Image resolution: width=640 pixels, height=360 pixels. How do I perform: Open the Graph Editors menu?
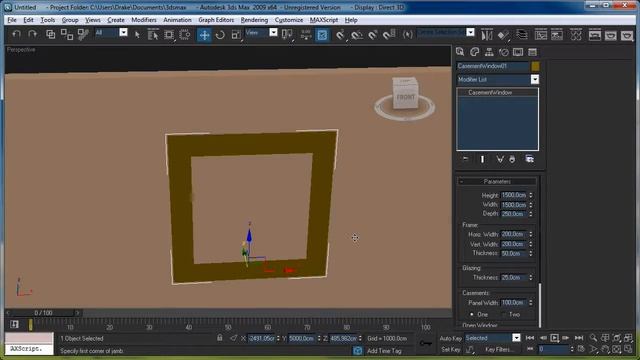click(x=216, y=20)
